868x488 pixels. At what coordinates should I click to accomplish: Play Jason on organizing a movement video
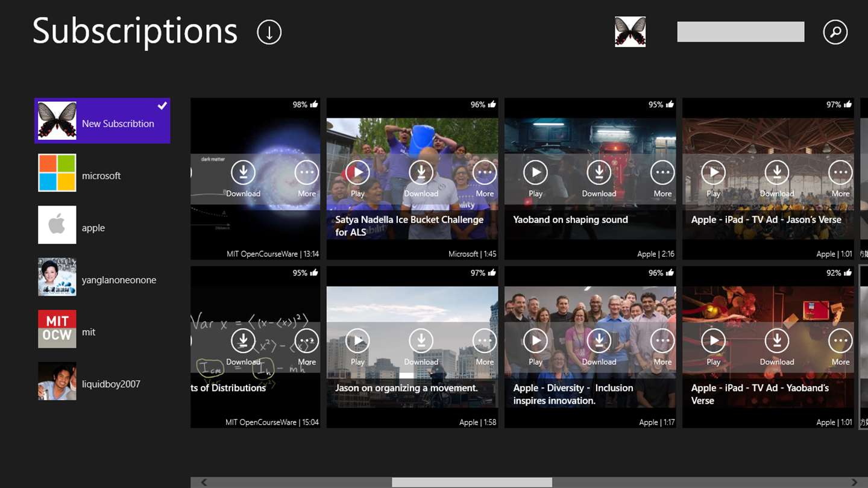click(x=357, y=341)
